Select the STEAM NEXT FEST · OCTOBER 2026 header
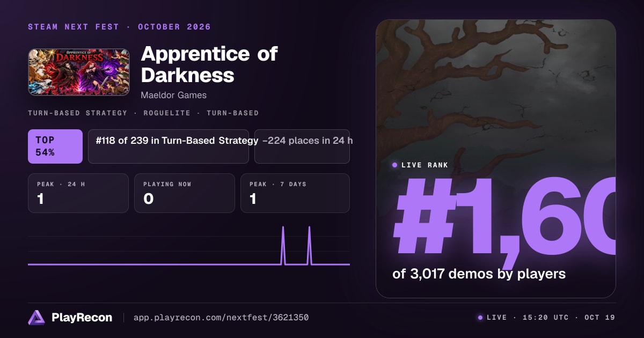Viewport: 644px width, 338px height. [120, 27]
